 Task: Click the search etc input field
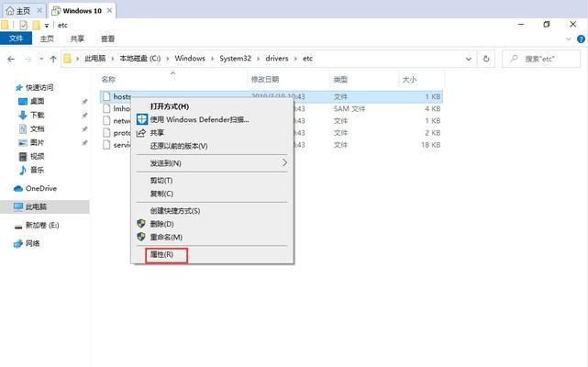click(541, 59)
